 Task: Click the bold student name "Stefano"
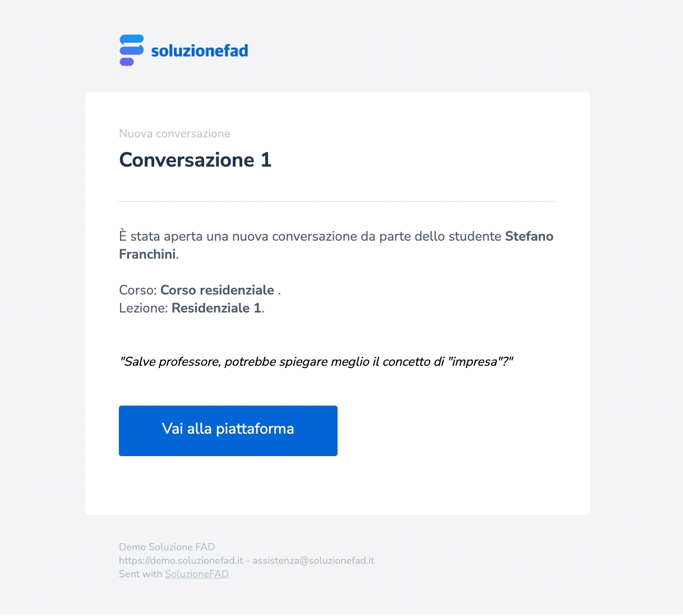tap(529, 236)
